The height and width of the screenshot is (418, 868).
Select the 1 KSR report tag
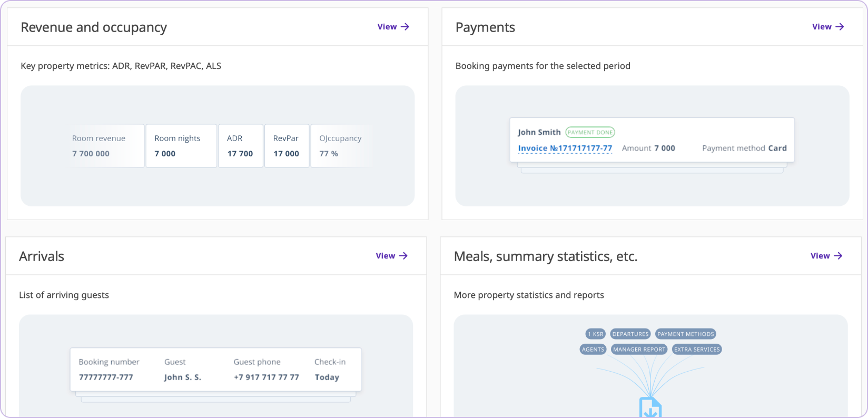pos(596,334)
